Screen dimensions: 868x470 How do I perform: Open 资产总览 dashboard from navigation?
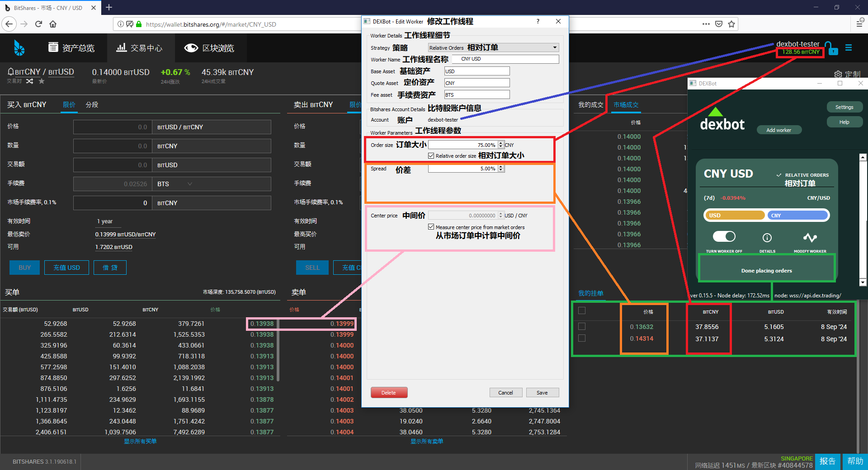[x=71, y=48]
